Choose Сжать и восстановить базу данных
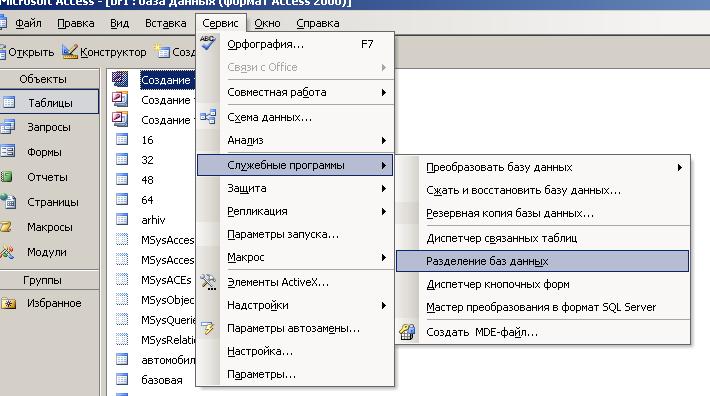 point(543,191)
